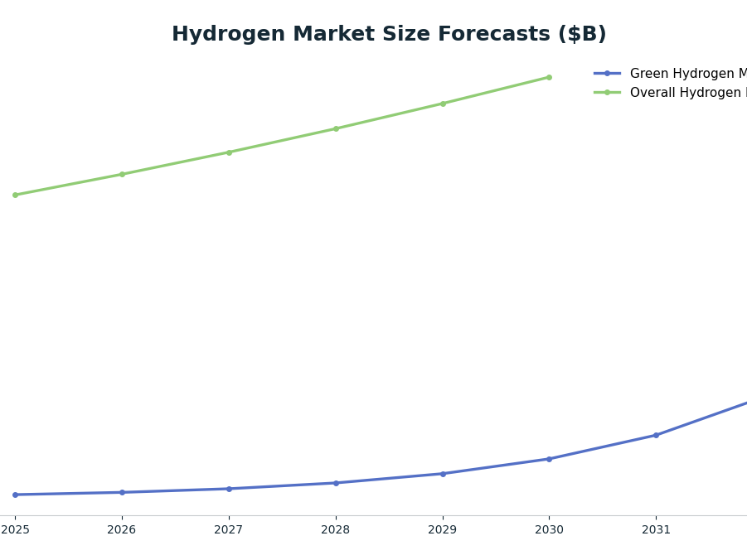The image size is (747, 560).
Task: Click the green line data point at 2030
Action: tap(550, 77)
